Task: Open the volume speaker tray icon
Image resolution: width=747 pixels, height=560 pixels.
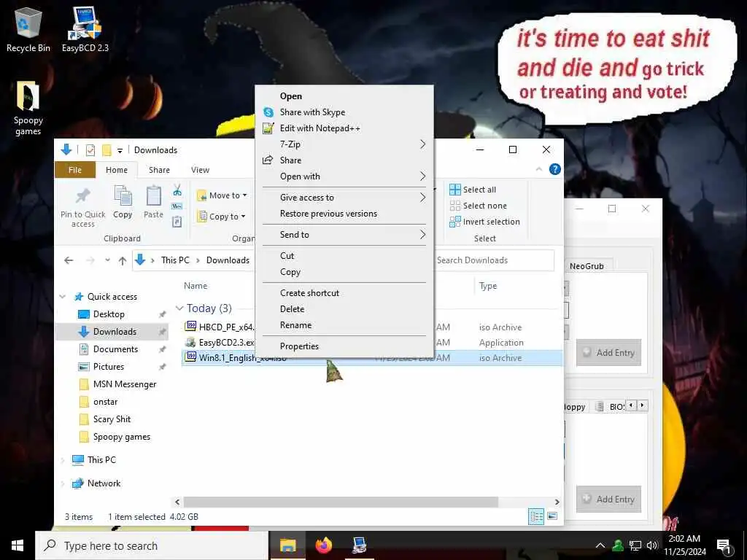Action: coord(652,545)
